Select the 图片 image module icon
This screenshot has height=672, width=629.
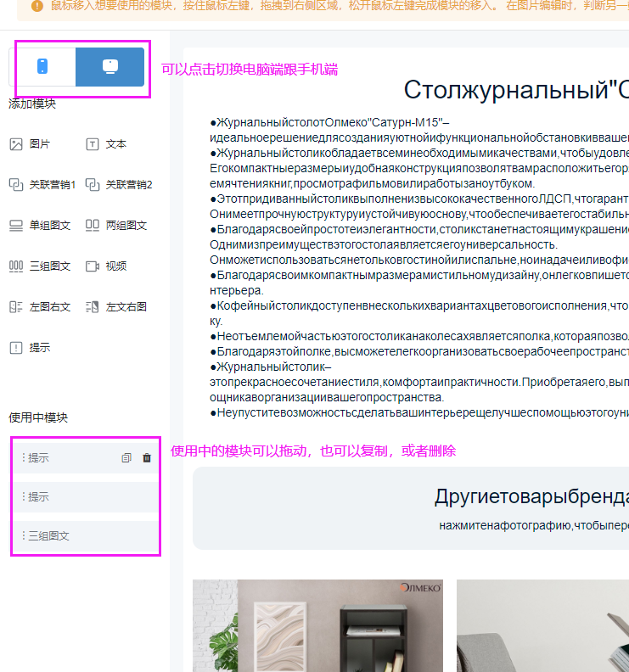point(16,144)
